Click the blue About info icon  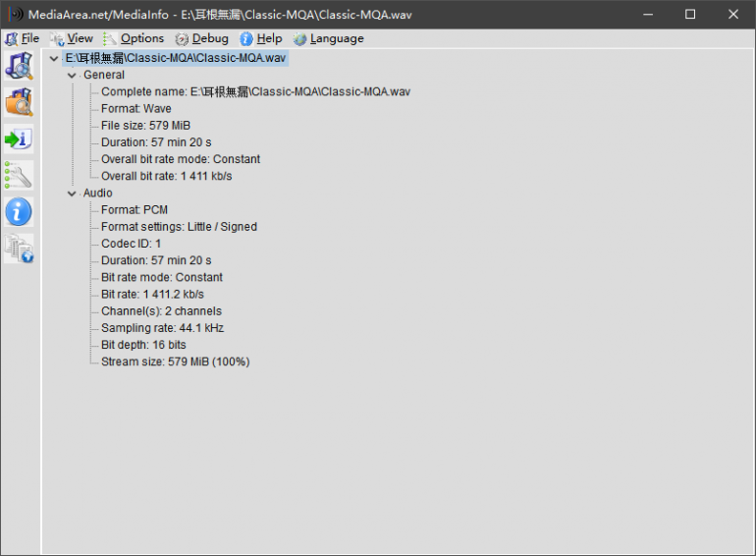[19, 212]
